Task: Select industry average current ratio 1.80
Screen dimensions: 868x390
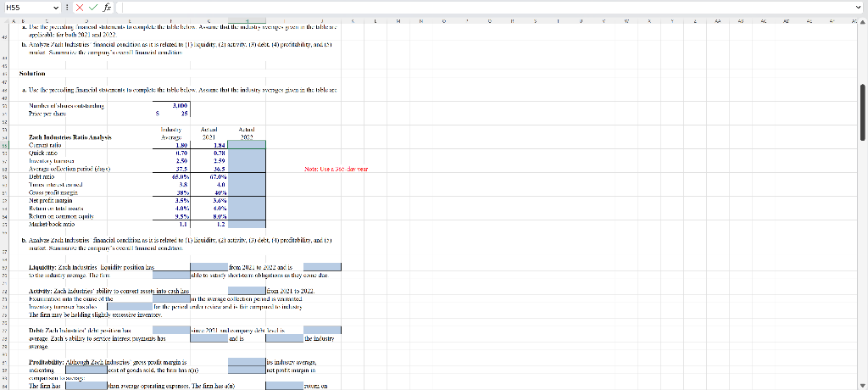Action: [172, 145]
